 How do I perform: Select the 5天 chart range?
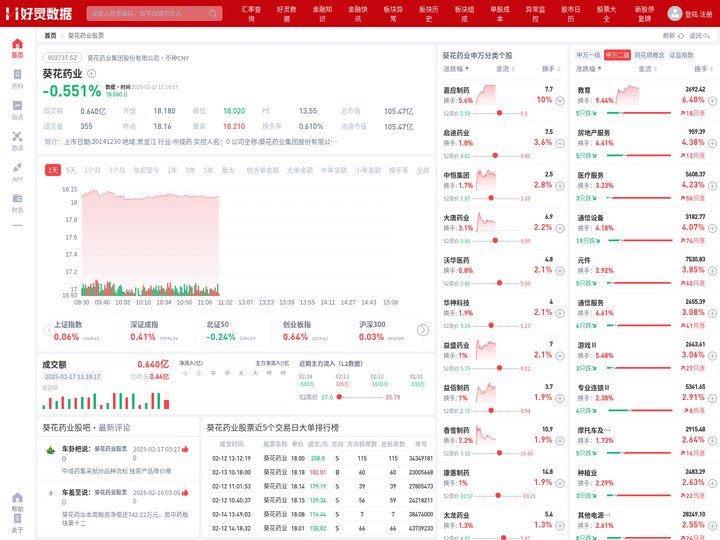pos(71,170)
